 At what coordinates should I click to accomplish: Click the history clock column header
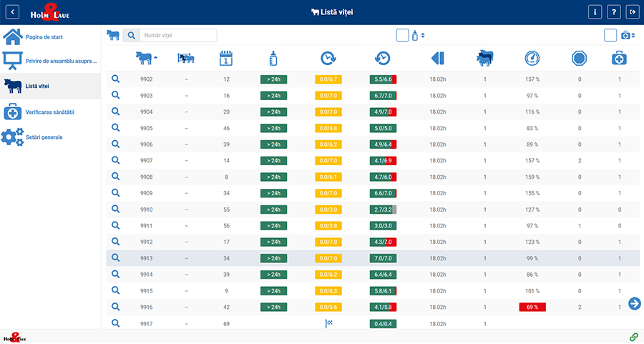pyautogui.click(x=383, y=59)
